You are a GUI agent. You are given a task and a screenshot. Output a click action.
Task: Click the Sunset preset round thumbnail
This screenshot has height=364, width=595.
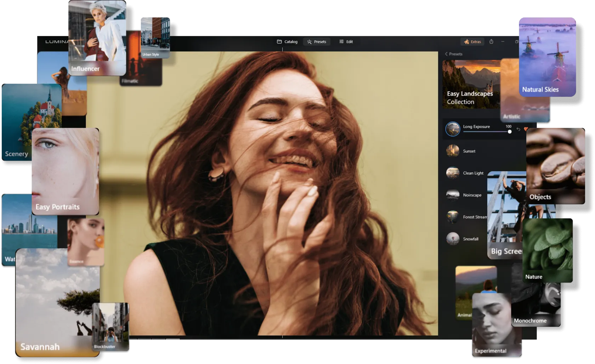(453, 151)
